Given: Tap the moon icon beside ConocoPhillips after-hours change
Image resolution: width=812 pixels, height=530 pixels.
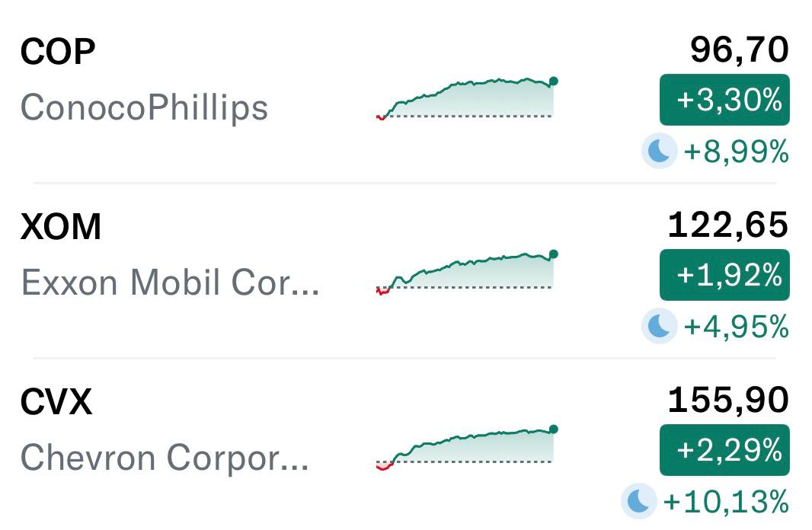Looking at the screenshot, I should coord(659,152).
